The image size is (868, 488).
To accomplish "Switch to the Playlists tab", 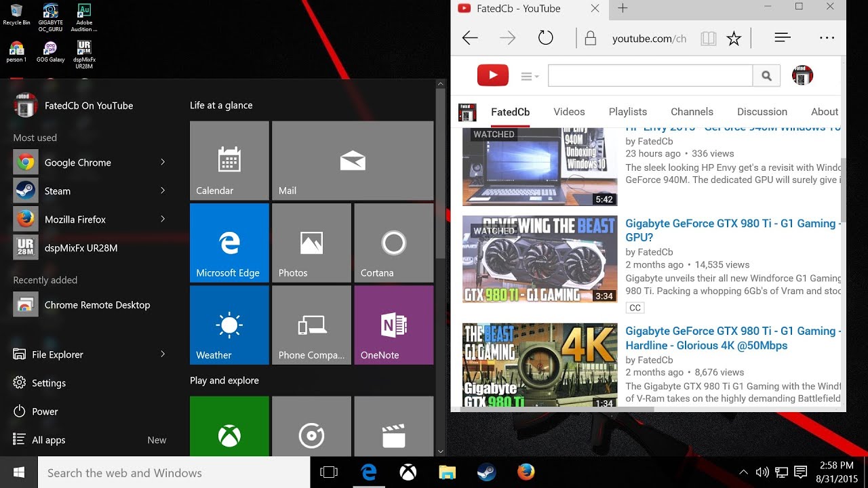I will (x=628, y=112).
